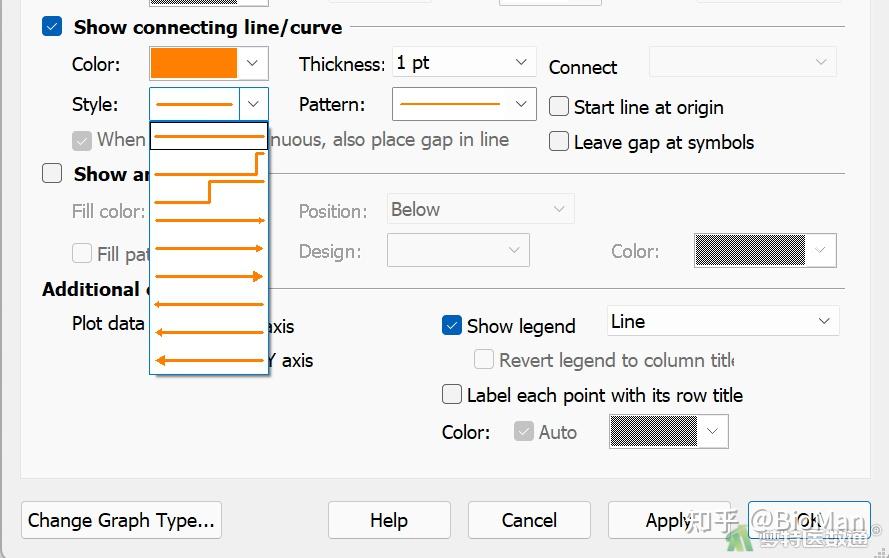Open the Show legend Line dropdown

coord(722,321)
